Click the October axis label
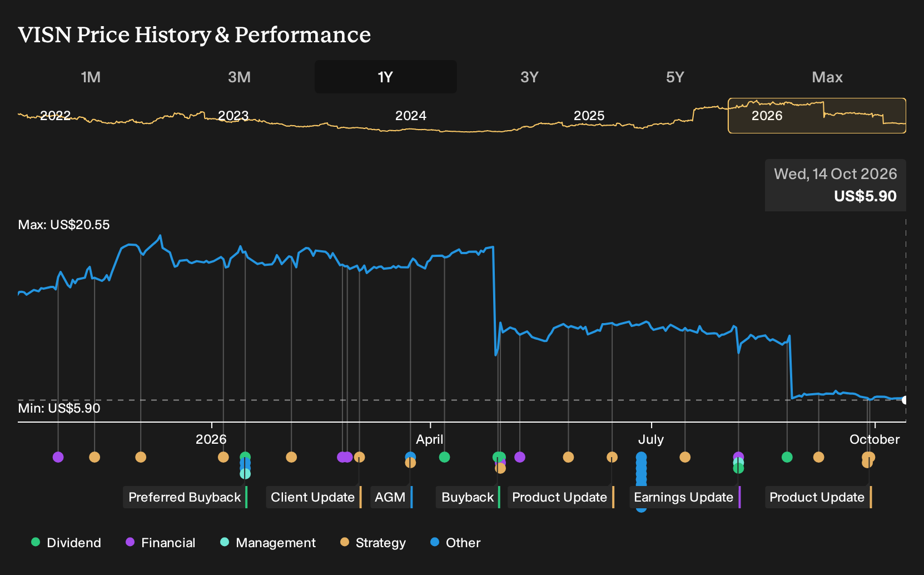This screenshot has width=924, height=575. pyautogui.click(x=875, y=439)
